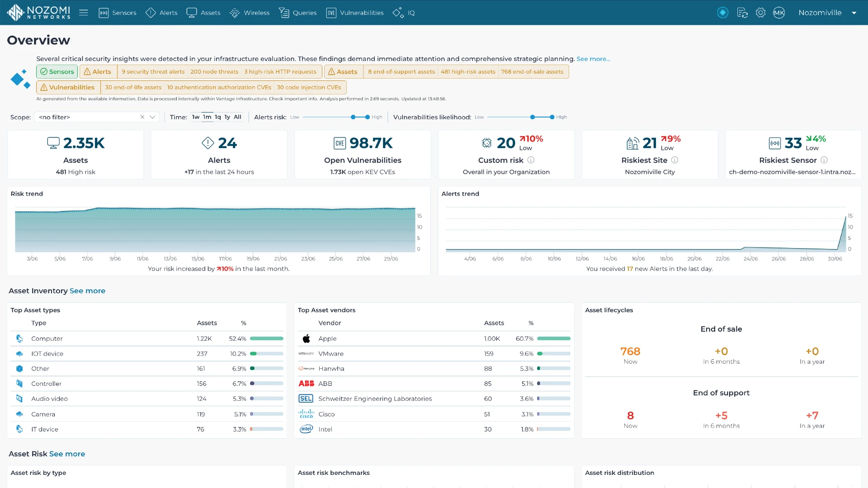Viewport: 868px width, 488px height.
Task: Click the Controller asset type row
Action: click(147, 384)
